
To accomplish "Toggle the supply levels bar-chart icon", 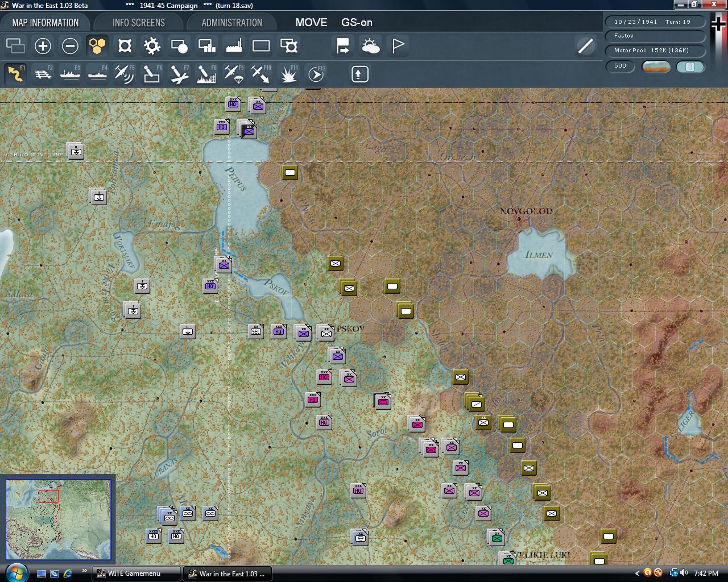I will (x=206, y=46).
